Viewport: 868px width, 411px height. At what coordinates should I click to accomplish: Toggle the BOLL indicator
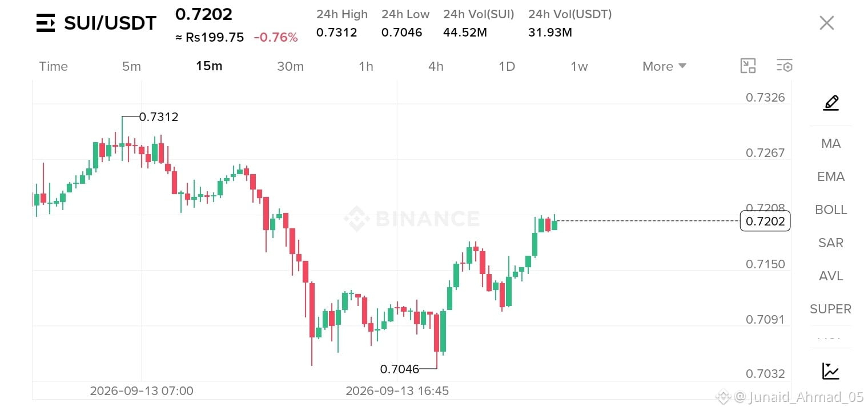pos(831,210)
